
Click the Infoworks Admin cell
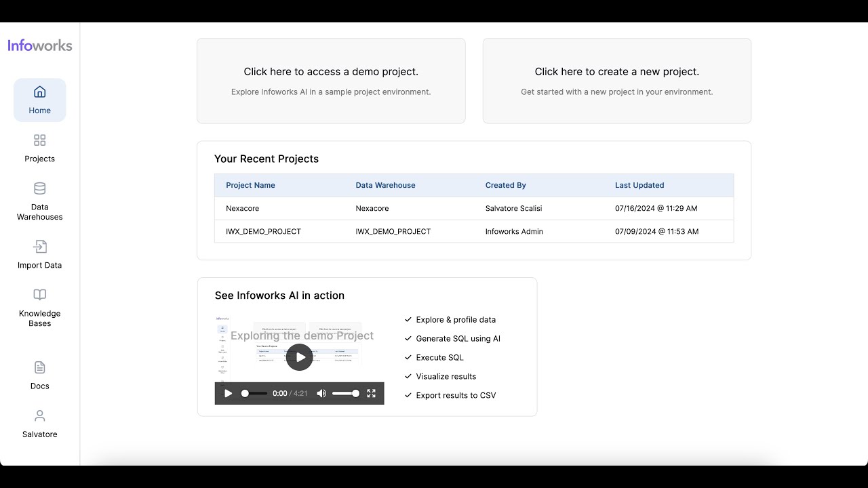tap(514, 231)
